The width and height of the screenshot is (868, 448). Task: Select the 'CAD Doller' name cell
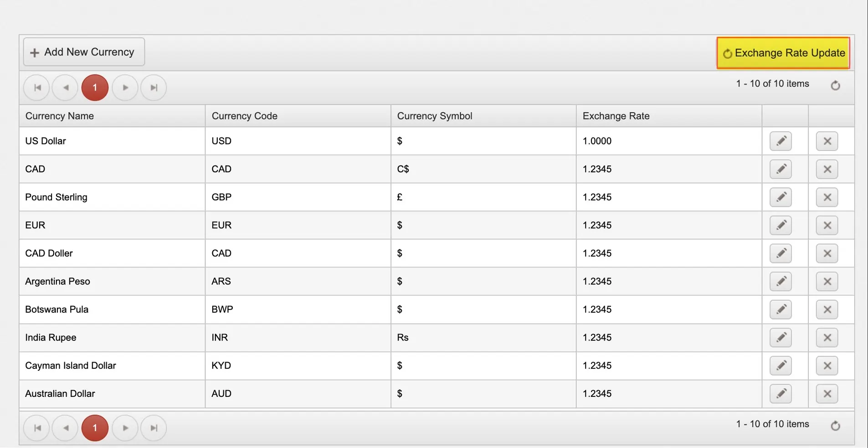pos(112,253)
